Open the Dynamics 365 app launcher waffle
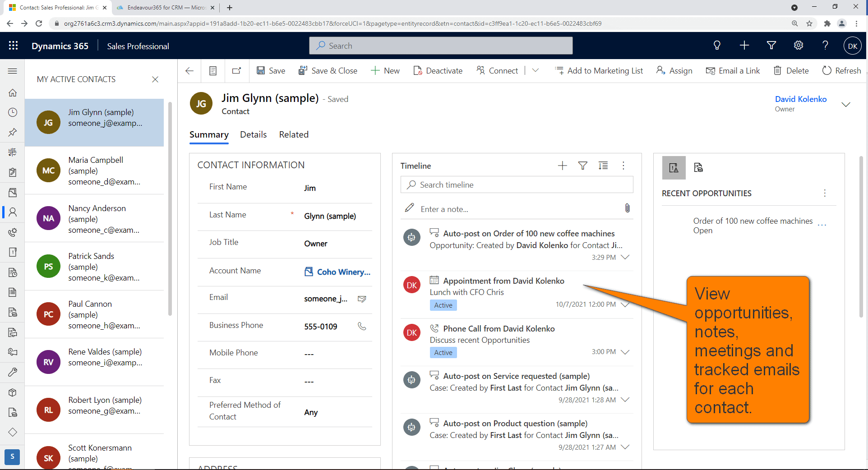Image resolution: width=868 pixels, height=470 pixels. [x=13, y=46]
